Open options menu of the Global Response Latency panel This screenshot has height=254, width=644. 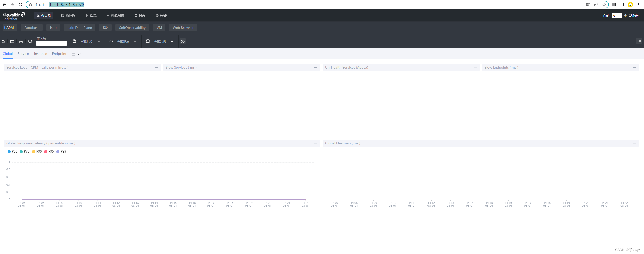(x=316, y=143)
